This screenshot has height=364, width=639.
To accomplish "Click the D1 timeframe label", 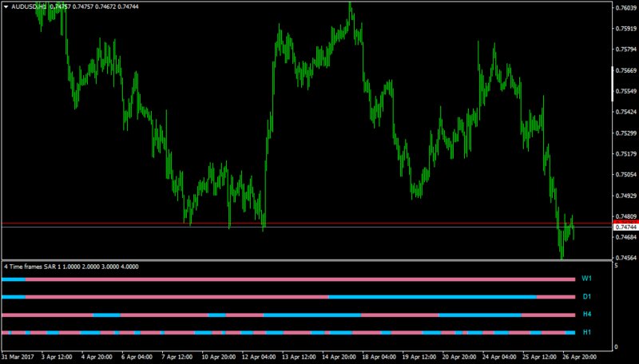I will coord(587,297).
